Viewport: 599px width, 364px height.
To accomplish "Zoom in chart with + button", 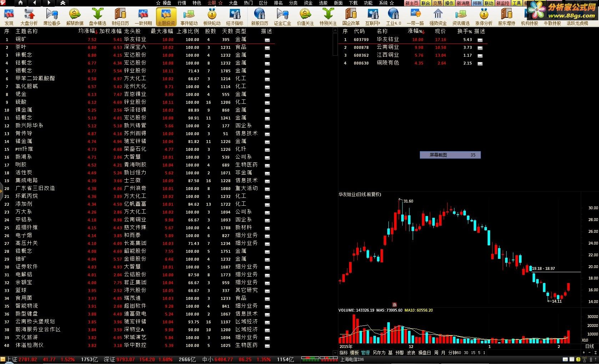I will pos(584,353).
